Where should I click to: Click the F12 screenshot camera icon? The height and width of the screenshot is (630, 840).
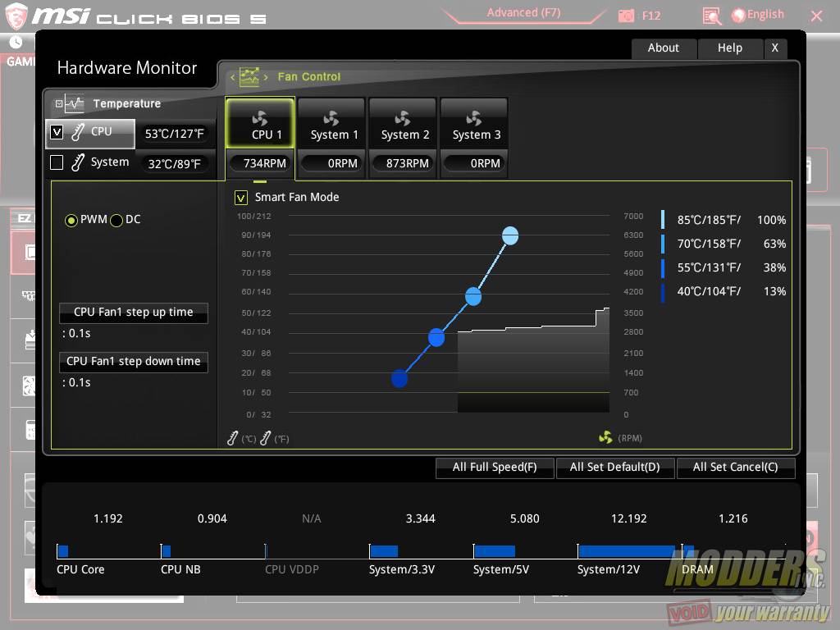626,16
